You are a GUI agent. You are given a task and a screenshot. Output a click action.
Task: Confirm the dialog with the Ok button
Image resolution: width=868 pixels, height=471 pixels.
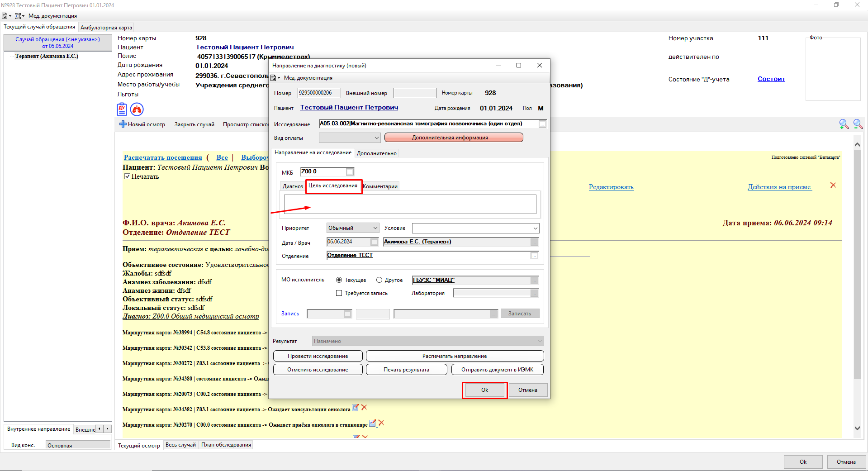pyautogui.click(x=484, y=390)
